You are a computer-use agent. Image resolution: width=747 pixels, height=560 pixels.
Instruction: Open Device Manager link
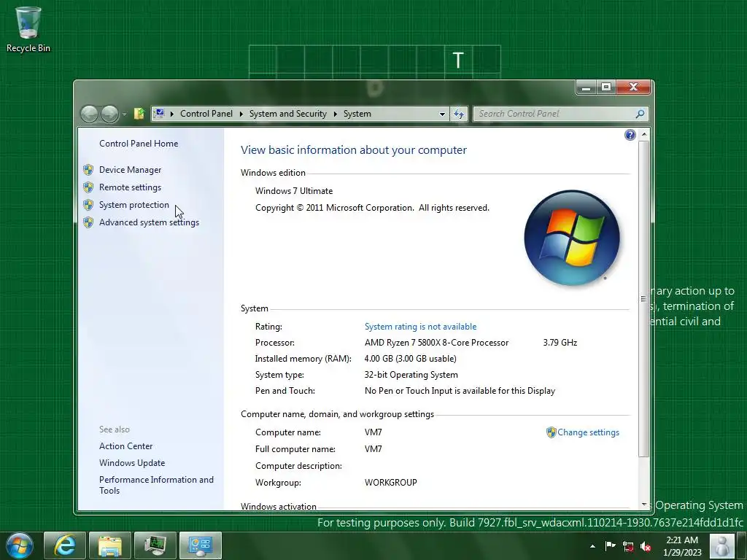tap(130, 170)
